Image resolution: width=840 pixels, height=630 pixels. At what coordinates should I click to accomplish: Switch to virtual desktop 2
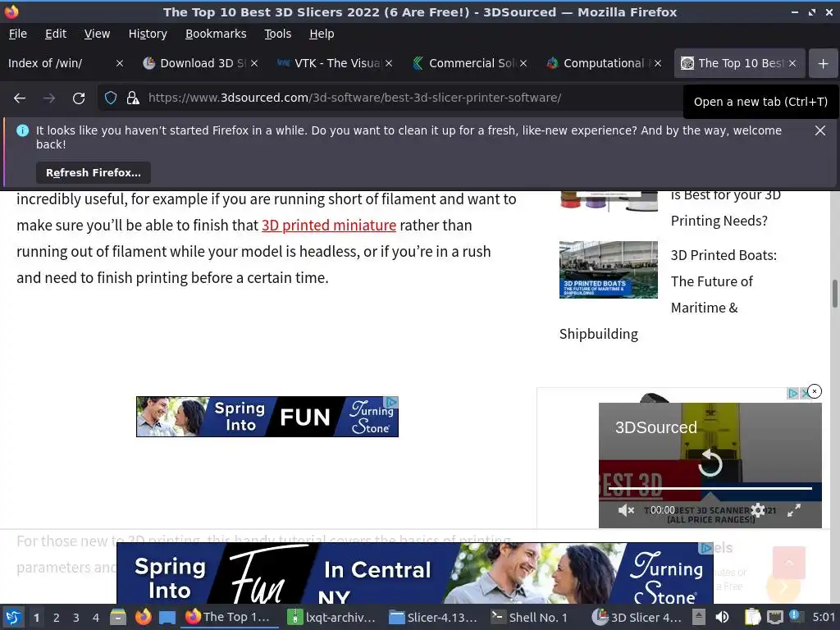[x=57, y=618]
